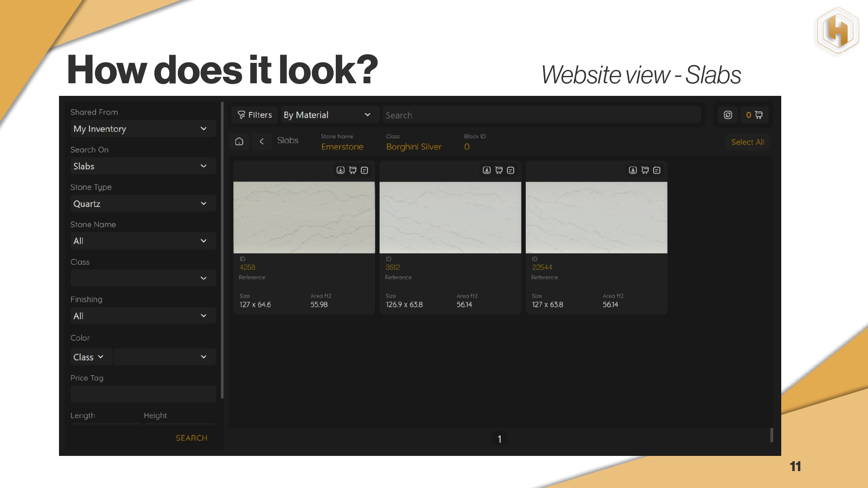Open the shopping cart showing 0 items
The image size is (868, 488).
[754, 115]
